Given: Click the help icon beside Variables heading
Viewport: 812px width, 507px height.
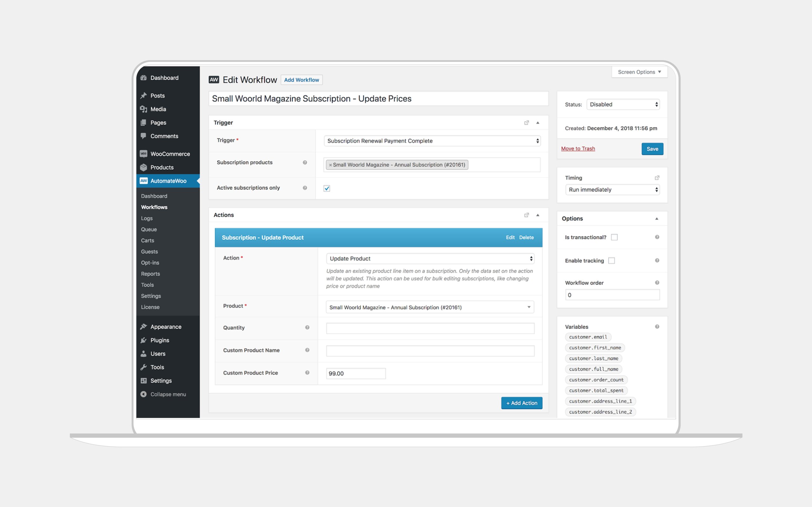Looking at the screenshot, I should [657, 327].
